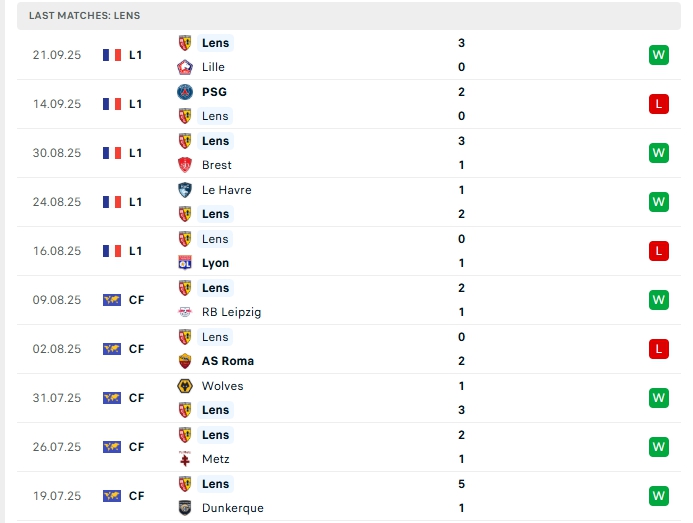Click the Metz club crest

(x=185, y=459)
